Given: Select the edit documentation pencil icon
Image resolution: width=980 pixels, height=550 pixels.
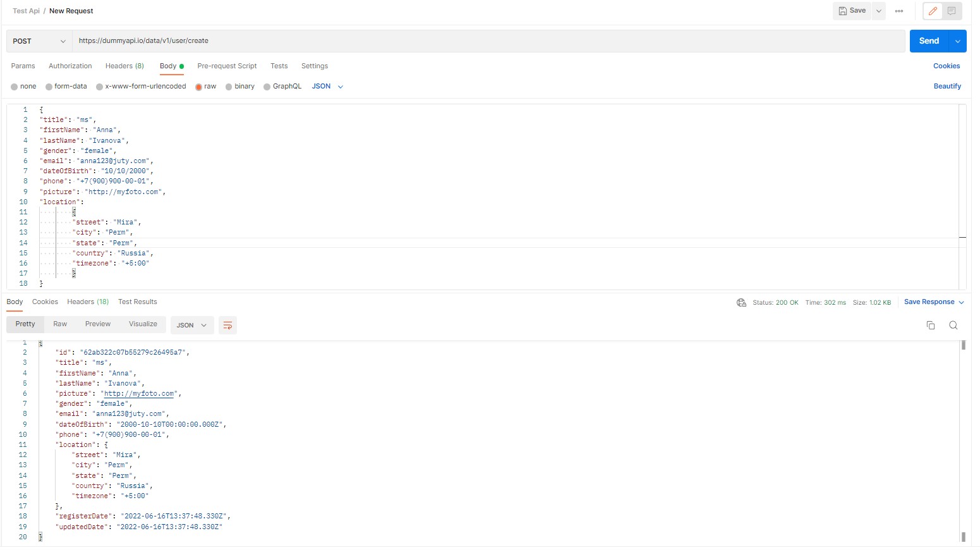Looking at the screenshot, I should (932, 11).
